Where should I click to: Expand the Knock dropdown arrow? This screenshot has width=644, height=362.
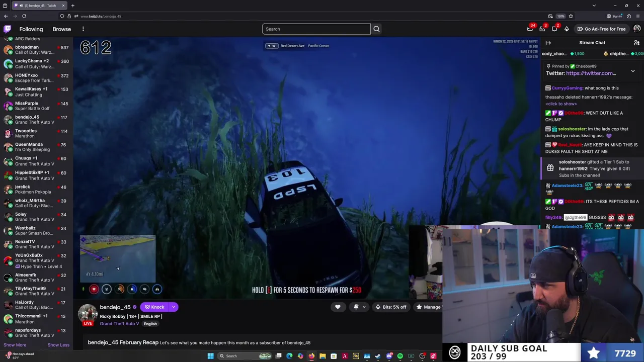tap(174, 307)
